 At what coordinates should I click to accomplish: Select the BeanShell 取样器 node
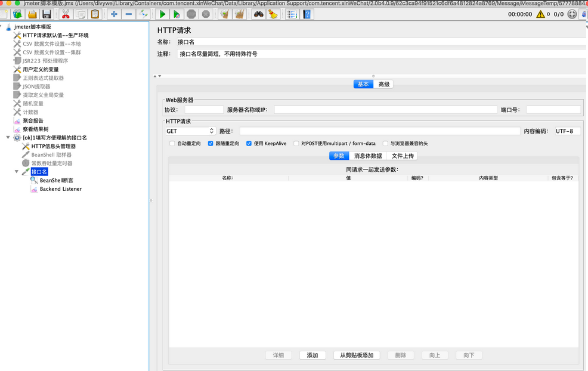click(51, 155)
